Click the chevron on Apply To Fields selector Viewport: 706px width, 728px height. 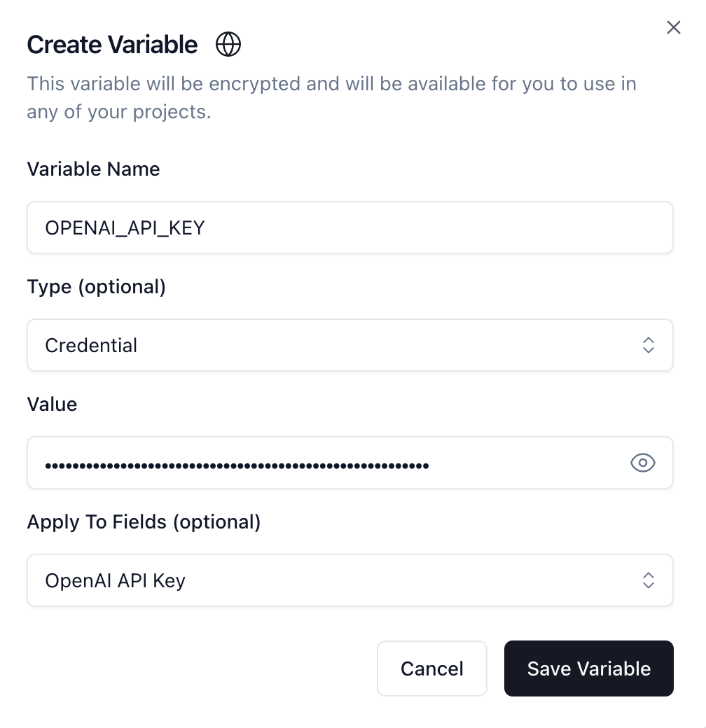coord(648,580)
